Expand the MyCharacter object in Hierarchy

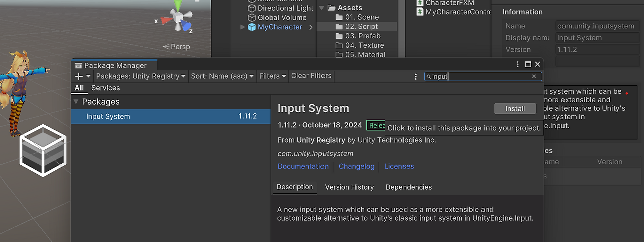pos(243,27)
